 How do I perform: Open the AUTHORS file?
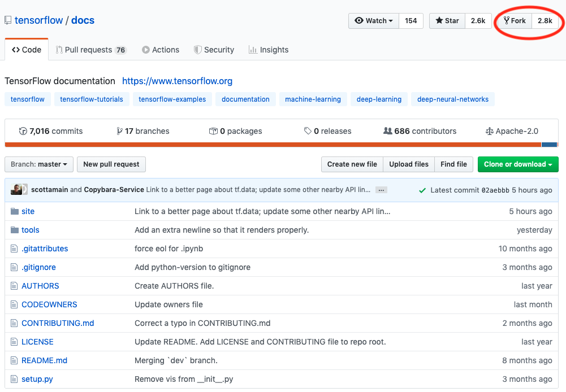[x=40, y=286]
